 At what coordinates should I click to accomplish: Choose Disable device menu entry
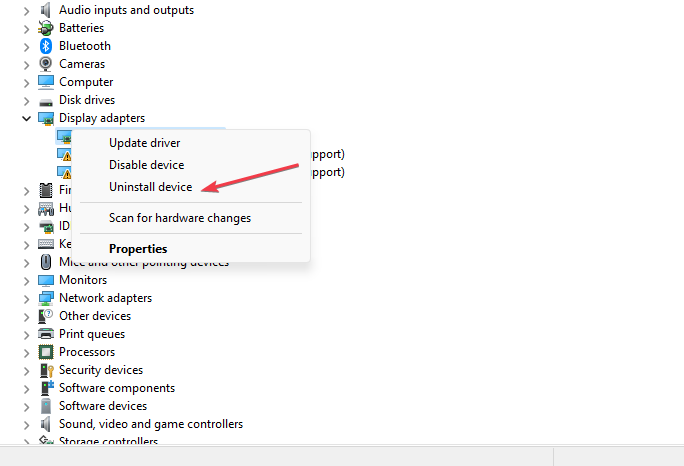point(147,165)
